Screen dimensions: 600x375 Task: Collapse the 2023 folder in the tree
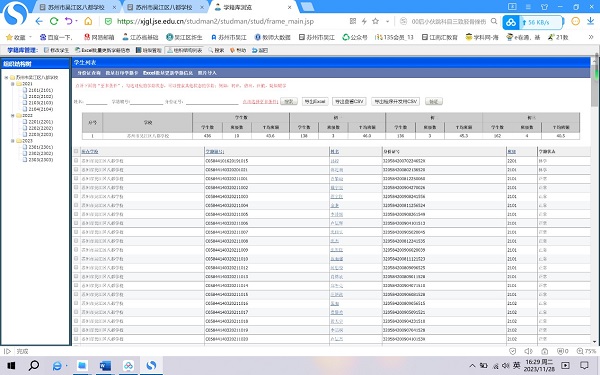[13, 141]
